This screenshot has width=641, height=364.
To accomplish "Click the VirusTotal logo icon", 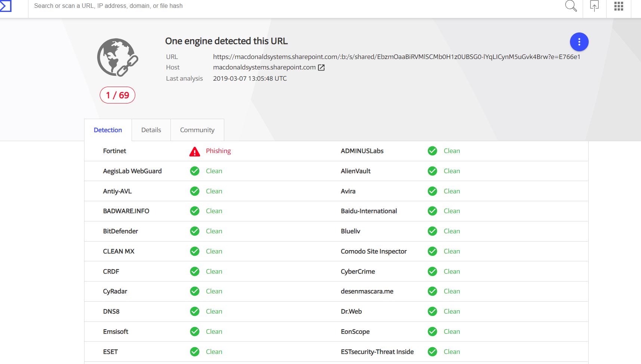I will 6,6.
